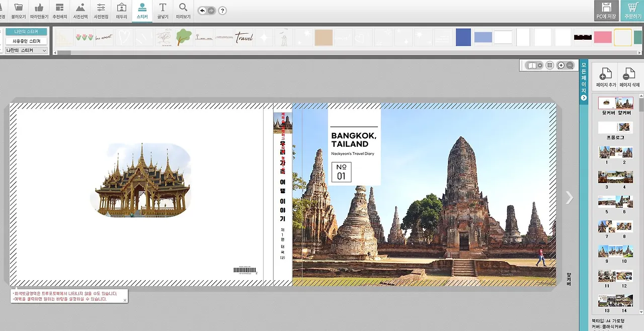The height and width of the screenshot is (331, 644).
Task: Pick the white heart outline sticker
Action: click(x=124, y=37)
